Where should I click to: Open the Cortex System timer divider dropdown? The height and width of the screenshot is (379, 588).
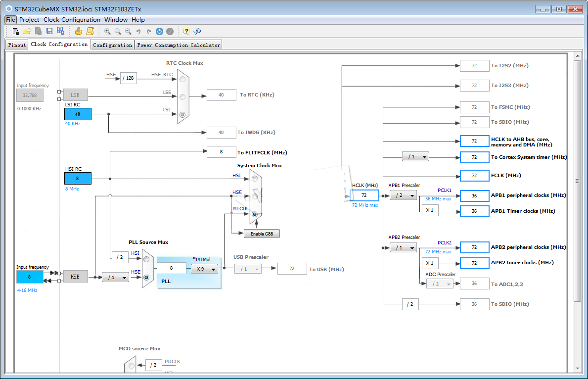coord(415,156)
